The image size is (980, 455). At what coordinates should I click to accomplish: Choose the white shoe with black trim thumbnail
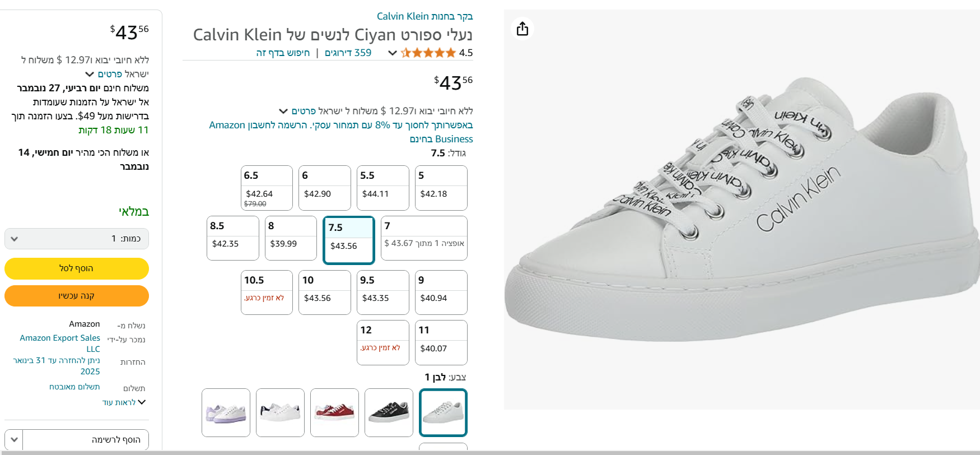click(x=280, y=412)
